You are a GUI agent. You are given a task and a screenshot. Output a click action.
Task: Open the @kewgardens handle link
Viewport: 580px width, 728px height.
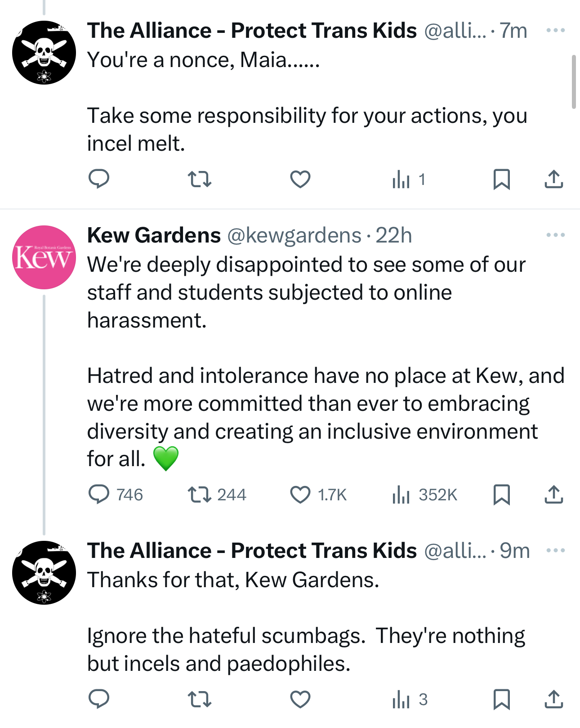tap(294, 235)
